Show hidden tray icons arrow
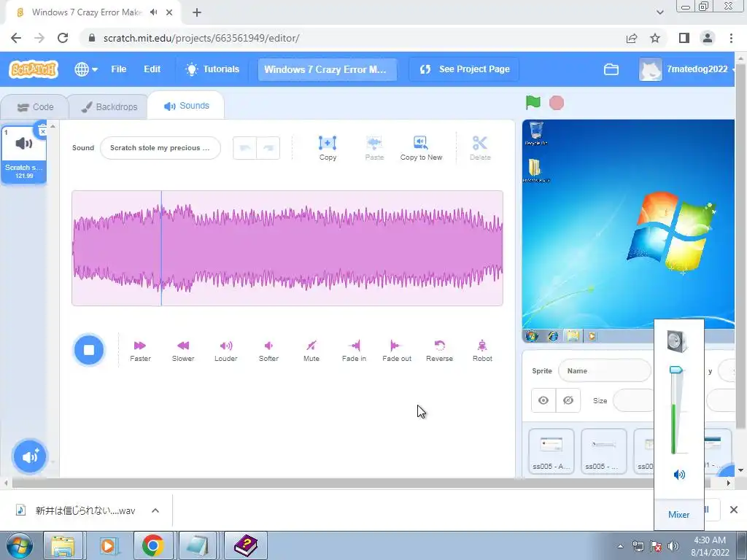Viewport: 747px width, 560px height. point(620,546)
